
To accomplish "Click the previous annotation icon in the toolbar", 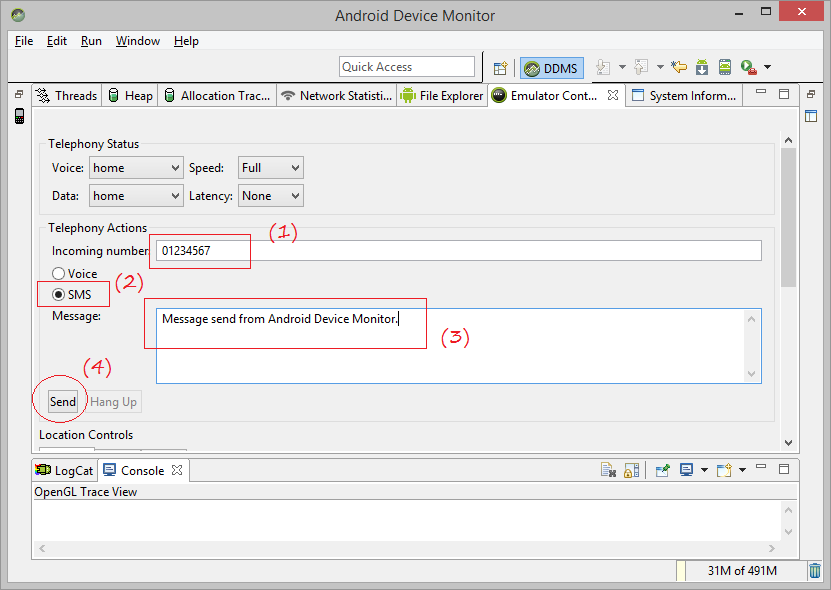I will pos(641,67).
